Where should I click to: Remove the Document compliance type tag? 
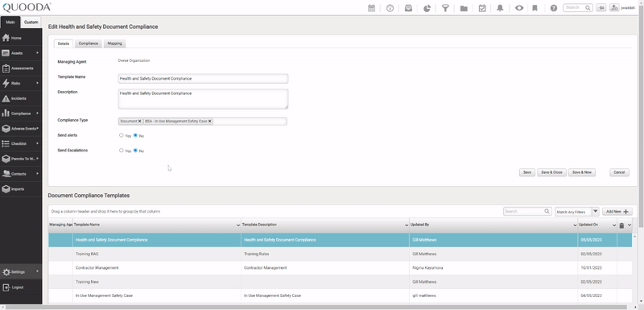[139, 121]
